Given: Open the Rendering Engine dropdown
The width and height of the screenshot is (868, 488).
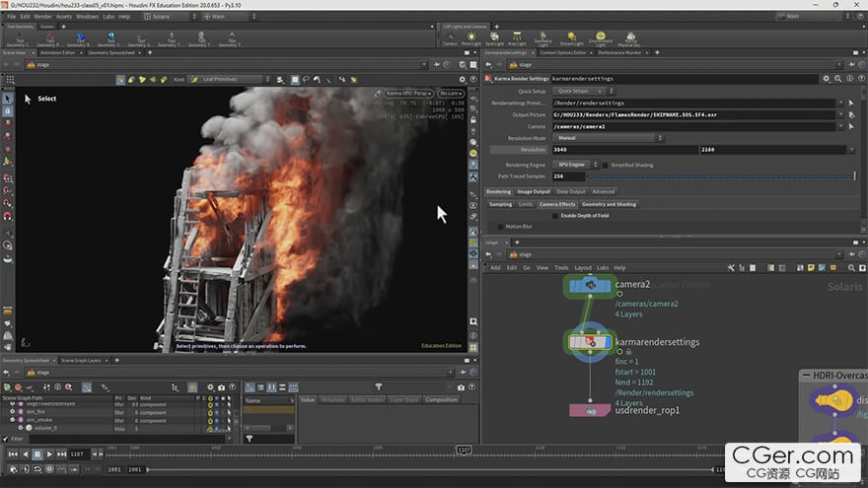Looking at the screenshot, I should pyautogui.click(x=575, y=165).
